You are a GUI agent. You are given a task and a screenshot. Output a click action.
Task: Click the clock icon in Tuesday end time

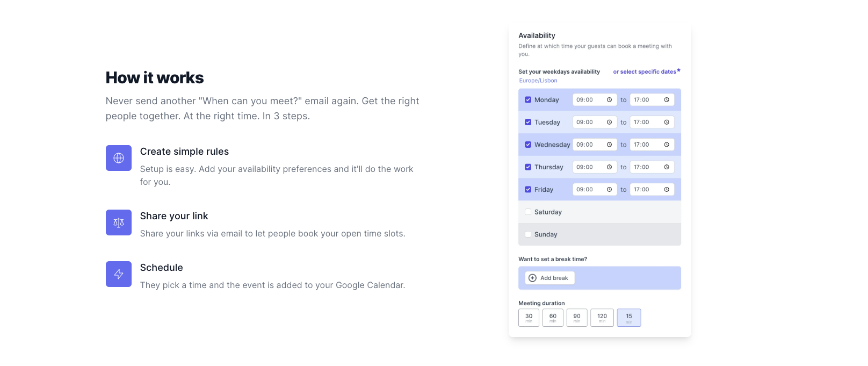click(667, 123)
